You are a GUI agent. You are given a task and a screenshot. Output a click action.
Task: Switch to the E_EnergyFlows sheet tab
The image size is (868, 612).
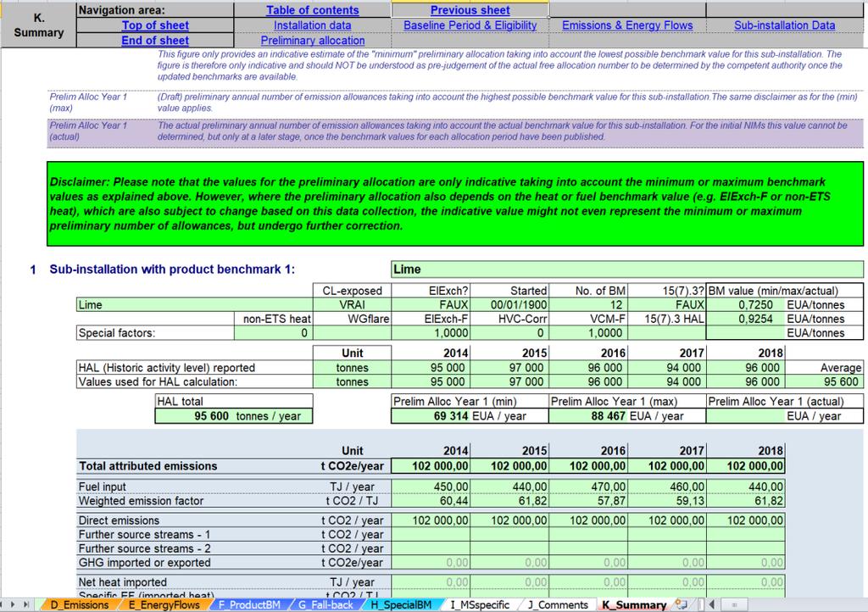click(x=164, y=605)
